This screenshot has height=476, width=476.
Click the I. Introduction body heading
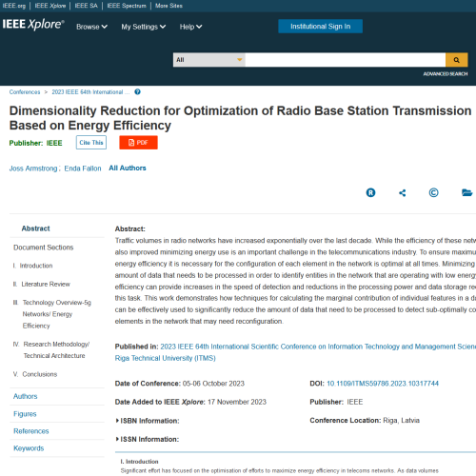coord(139,462)
